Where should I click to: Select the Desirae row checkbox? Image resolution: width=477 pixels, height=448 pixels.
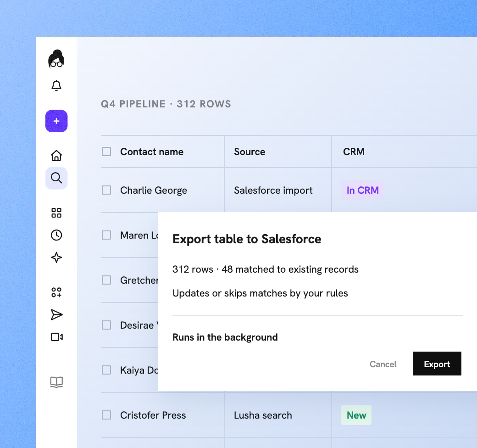[106, 325]
